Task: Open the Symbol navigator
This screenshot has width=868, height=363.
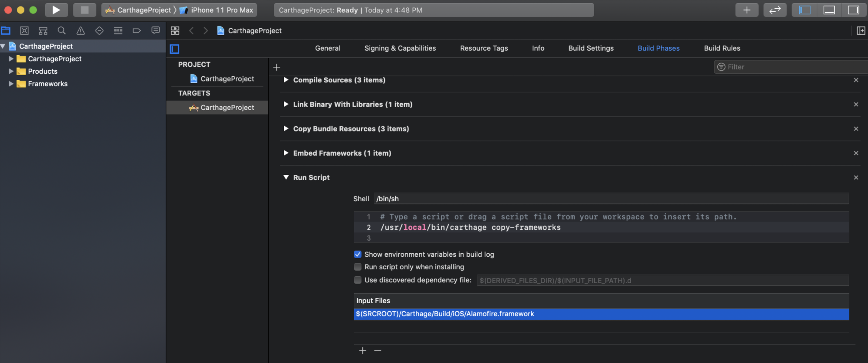Action: pos(43,30)
